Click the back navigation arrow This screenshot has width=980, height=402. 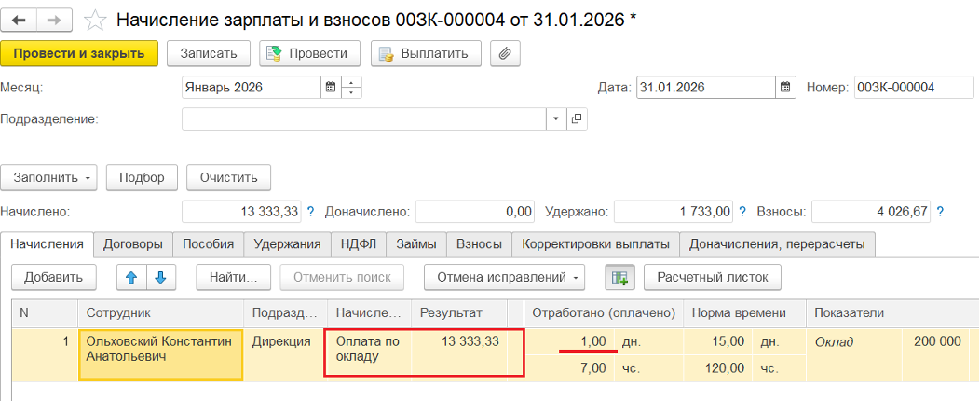pyautogui.click(x=18, y=20)
